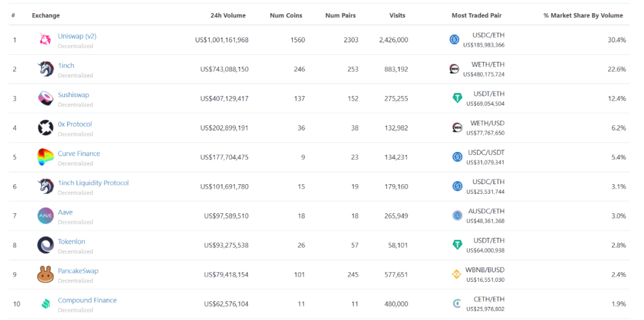This screenshot has height=320, width=644.
Task: Click the 2303 pairs value for Uniswap
Action: tap(351, 40)
